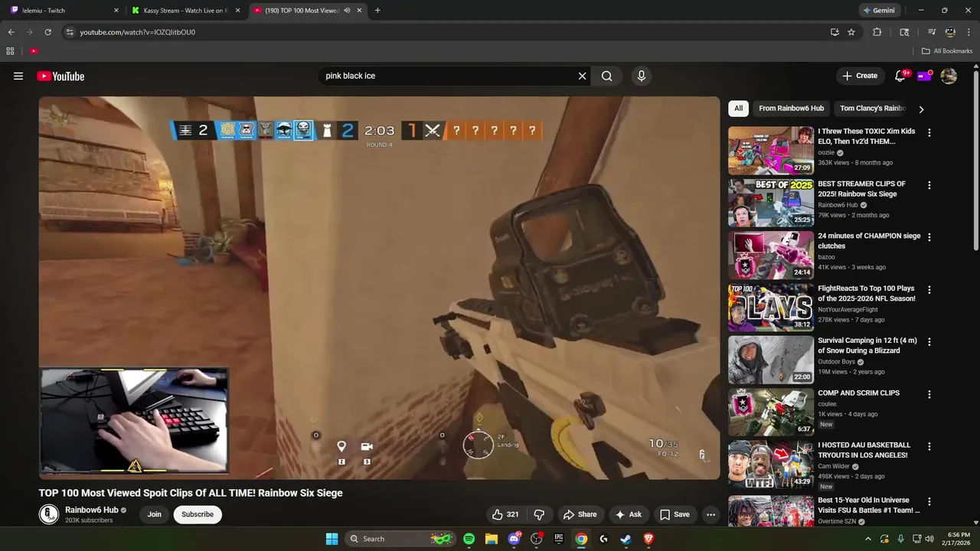980x551 pixels.
Task: Click the address bar URL
Action: coord(138,32)
